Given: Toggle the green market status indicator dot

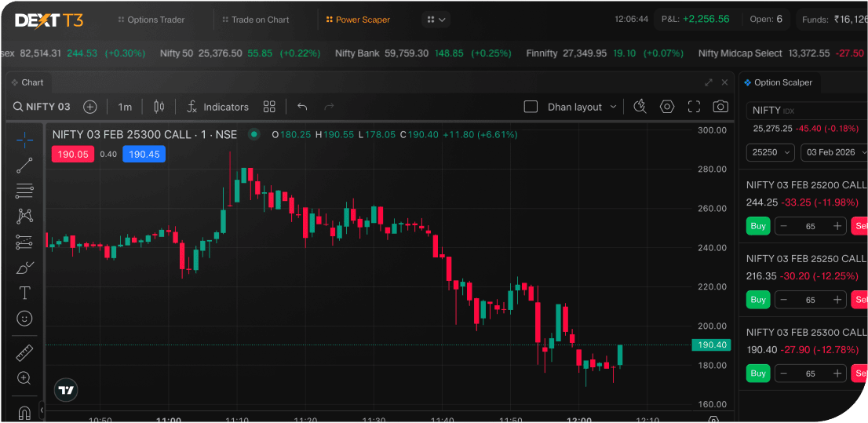Looking at the screenshot, I should point(253,134).
